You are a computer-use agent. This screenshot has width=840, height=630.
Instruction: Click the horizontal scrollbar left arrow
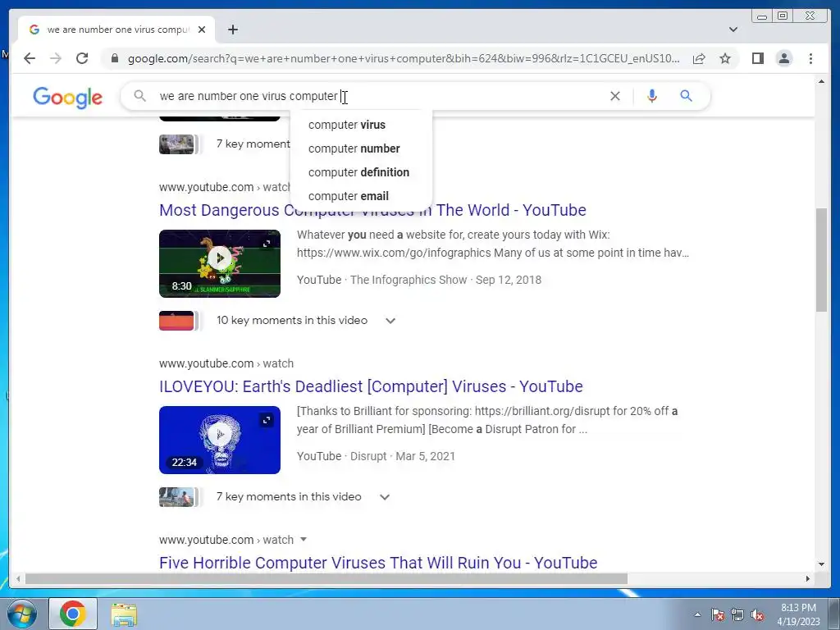pos(18,578)
